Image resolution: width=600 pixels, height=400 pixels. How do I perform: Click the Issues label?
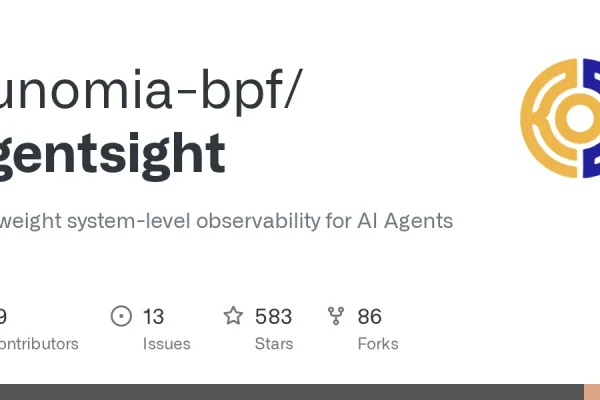click(x=166, y=344)
